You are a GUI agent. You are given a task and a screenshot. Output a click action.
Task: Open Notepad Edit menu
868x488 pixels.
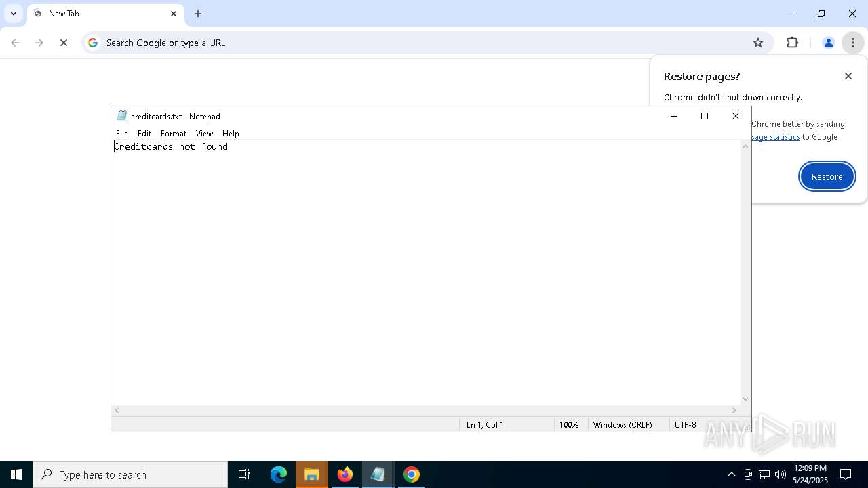[144, 134]
